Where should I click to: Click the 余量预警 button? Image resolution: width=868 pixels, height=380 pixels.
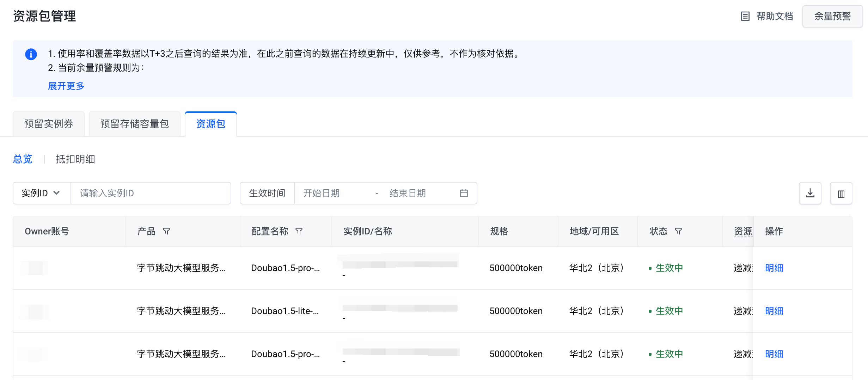(832, 16)
